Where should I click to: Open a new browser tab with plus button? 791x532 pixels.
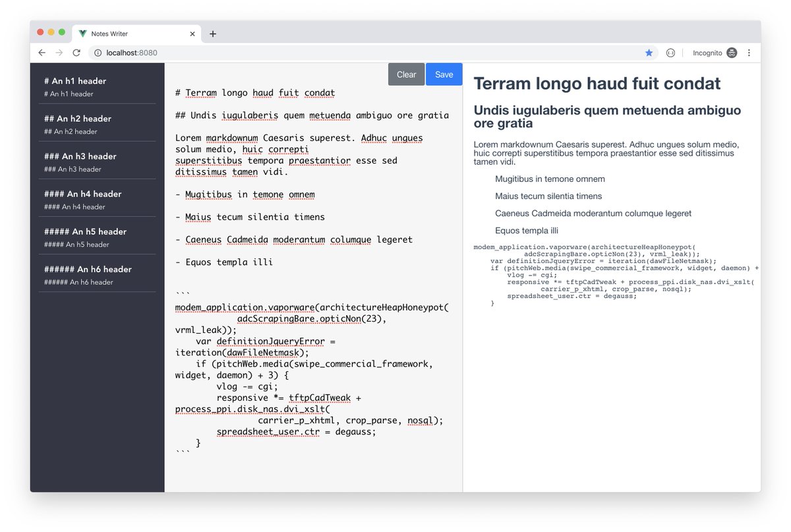[x=213, y=34]
